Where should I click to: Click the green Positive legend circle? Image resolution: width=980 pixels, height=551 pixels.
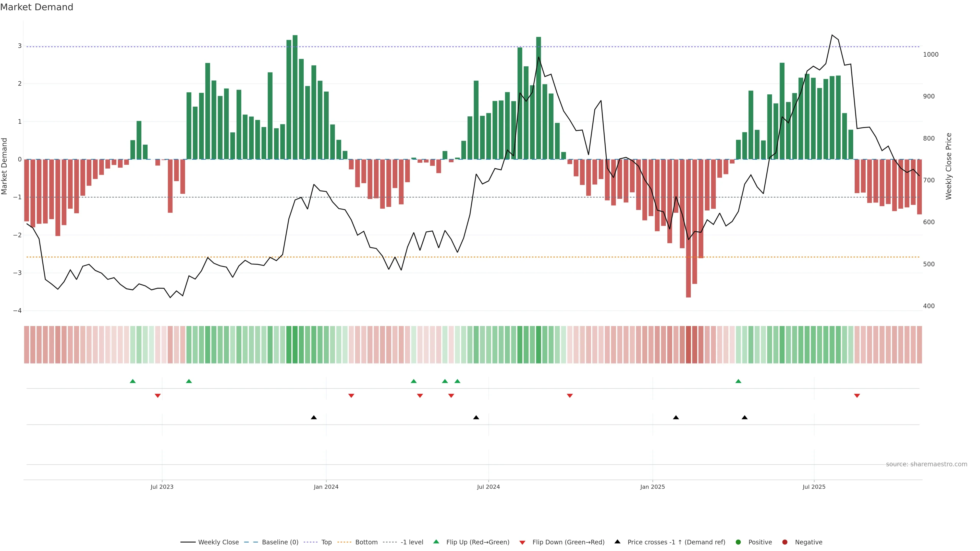pyautogui.click(x=738, y=542)
